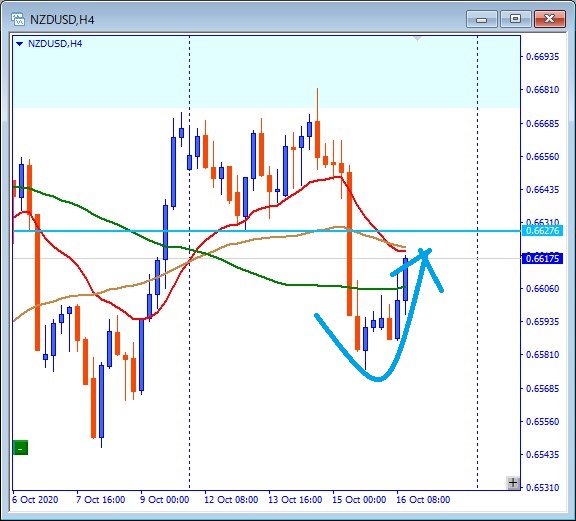Image resolution: width=576 pixels, height=521 pixels.
Task: Click the chart window icon in title bar
Action: [17, 19]
